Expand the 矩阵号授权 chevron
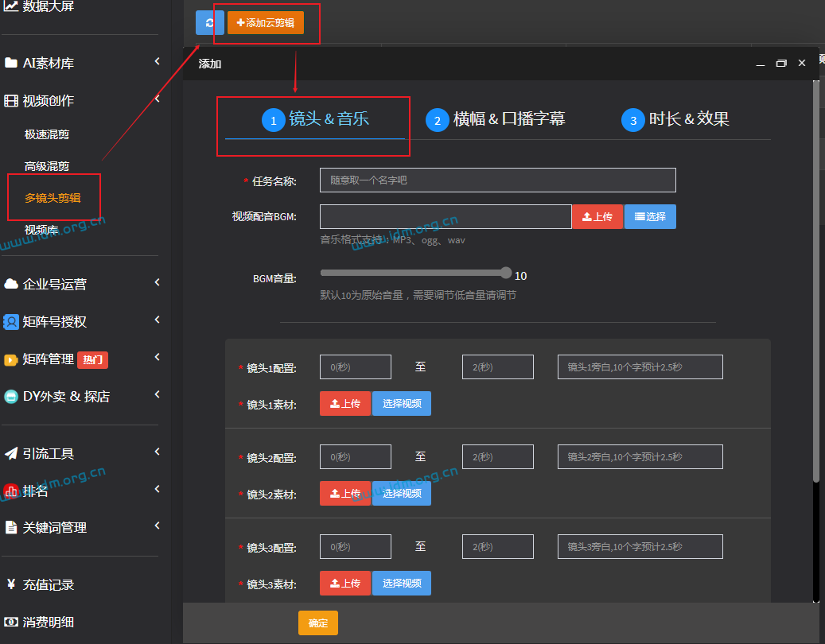Image resolution: width=825 pixels, height=644 pixels. pyautogui.click(x=158, y=320)
